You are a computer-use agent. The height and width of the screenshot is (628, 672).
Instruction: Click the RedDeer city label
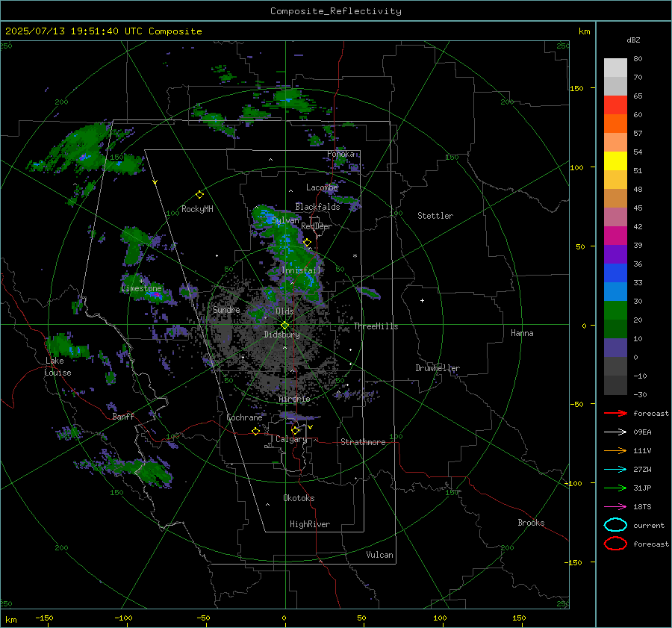coord(317,226)
